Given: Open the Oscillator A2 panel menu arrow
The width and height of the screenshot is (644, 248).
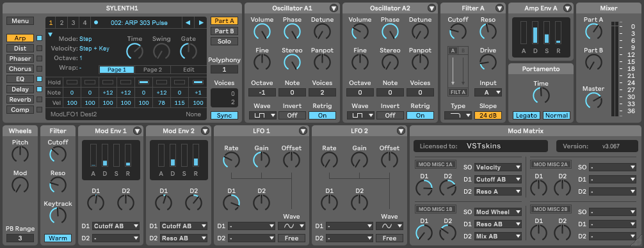Looking at the screenshot, I should tap(431, 8).
